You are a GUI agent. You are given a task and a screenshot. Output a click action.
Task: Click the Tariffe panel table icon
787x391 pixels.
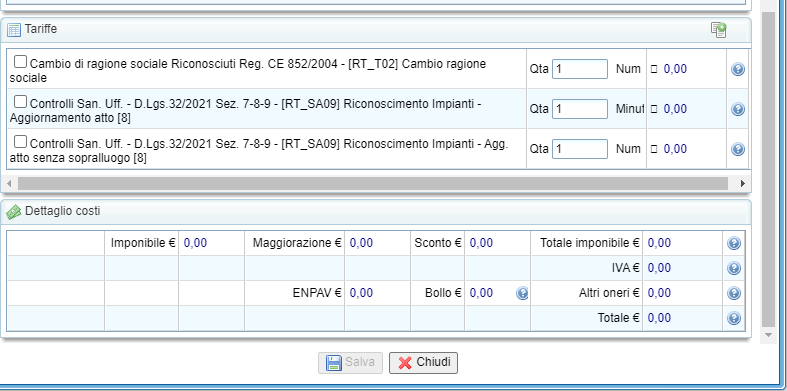click(14, 30)
